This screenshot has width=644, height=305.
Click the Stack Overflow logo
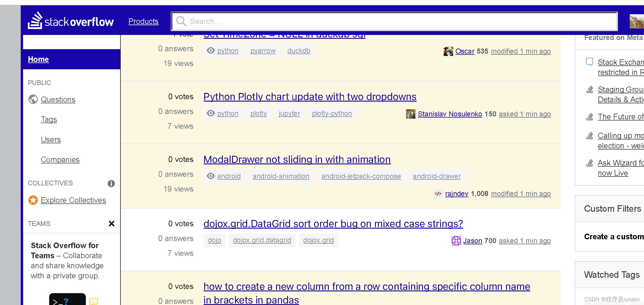coord(70,21)
